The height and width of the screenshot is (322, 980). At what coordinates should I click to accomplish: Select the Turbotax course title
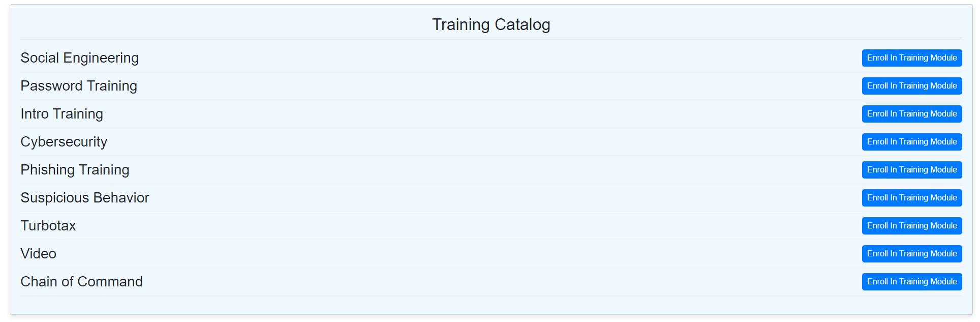click(48, 226)
